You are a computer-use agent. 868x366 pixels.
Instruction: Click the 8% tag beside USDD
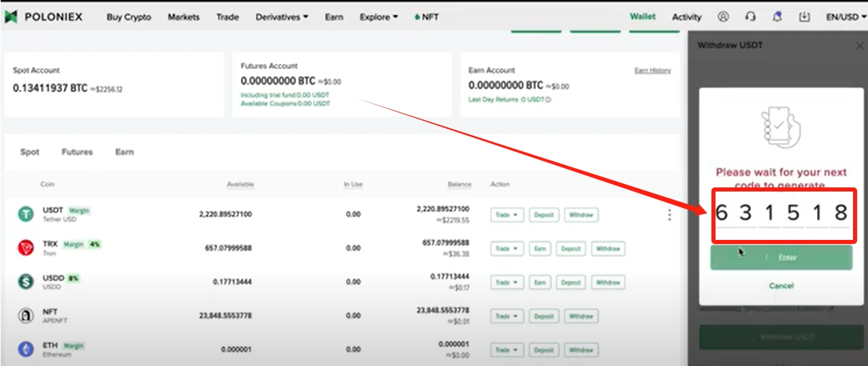[x=74, y=278]
